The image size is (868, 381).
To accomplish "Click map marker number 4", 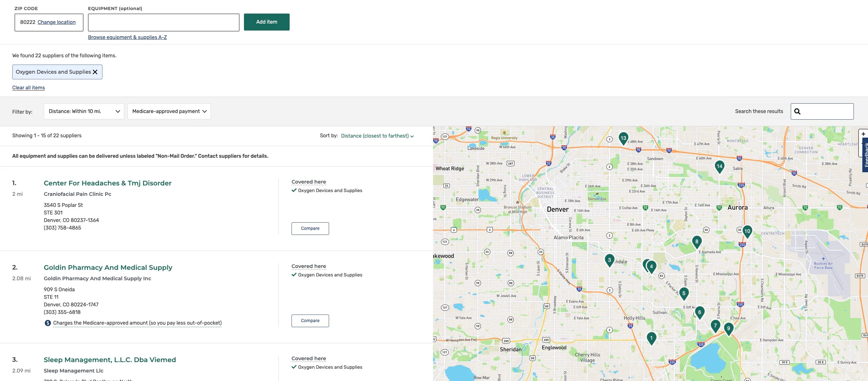I will (651, 267).
